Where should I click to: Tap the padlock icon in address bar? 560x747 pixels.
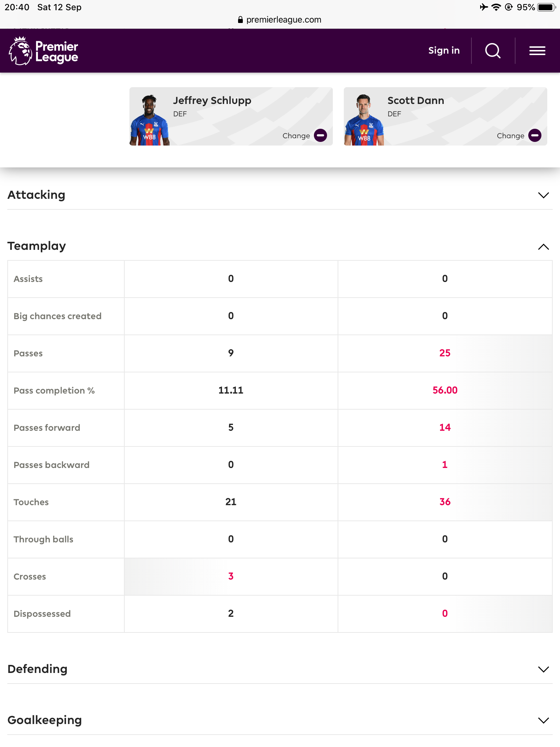[240, 20]
